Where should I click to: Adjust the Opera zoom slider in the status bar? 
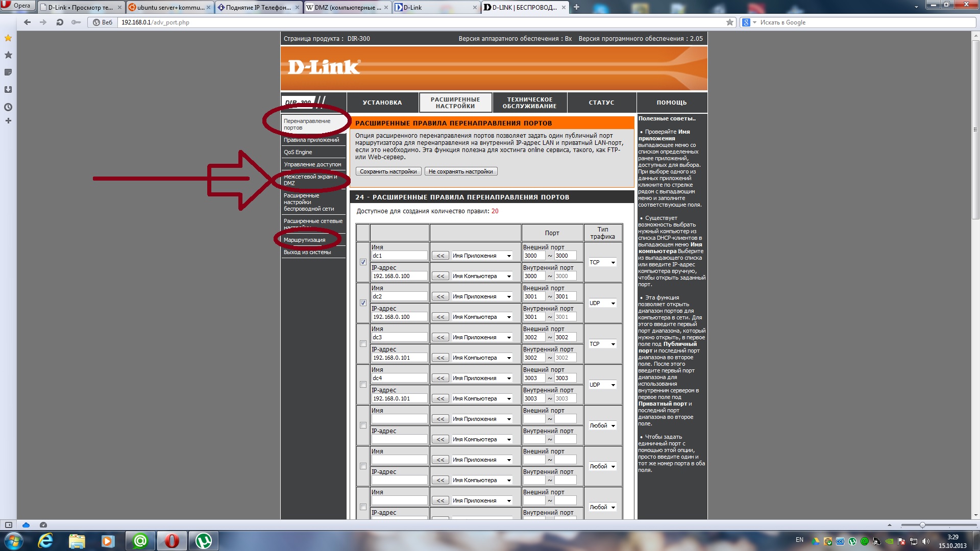[x=922, y=525]
